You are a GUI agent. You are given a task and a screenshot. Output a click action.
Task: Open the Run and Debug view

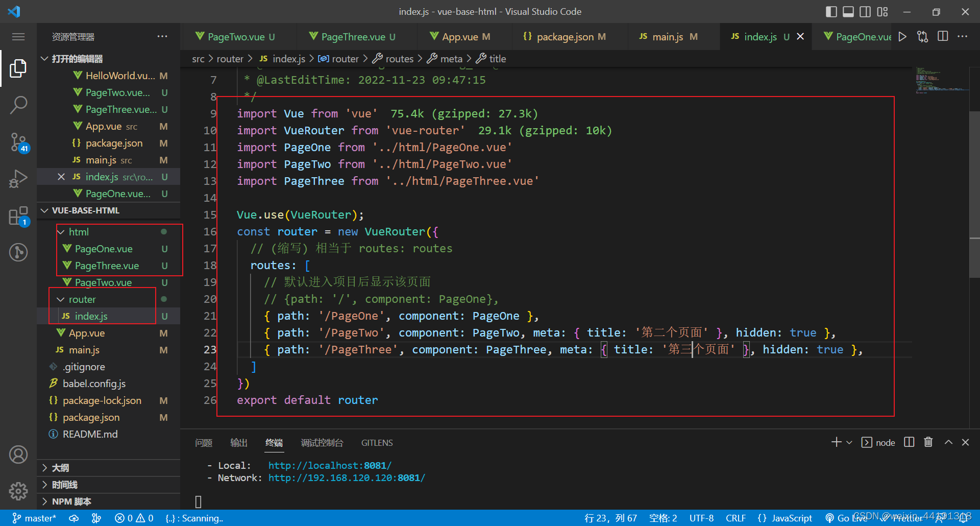coord(18,179)
